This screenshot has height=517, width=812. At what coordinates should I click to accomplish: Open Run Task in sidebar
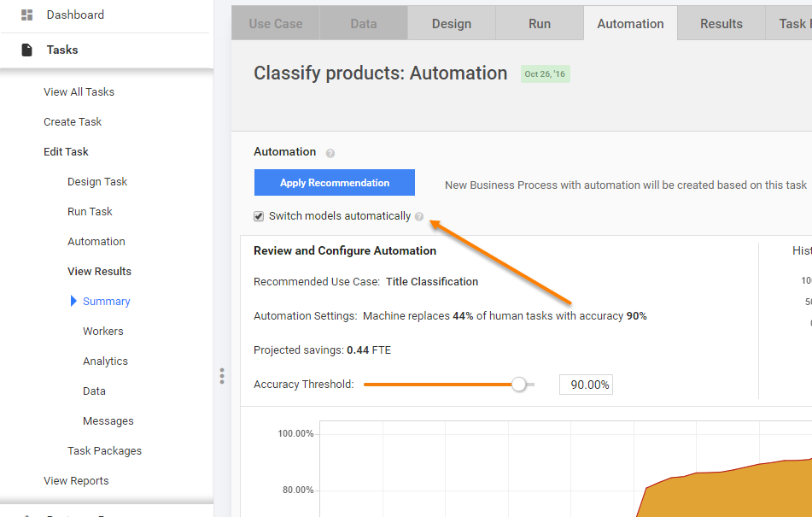90,211
